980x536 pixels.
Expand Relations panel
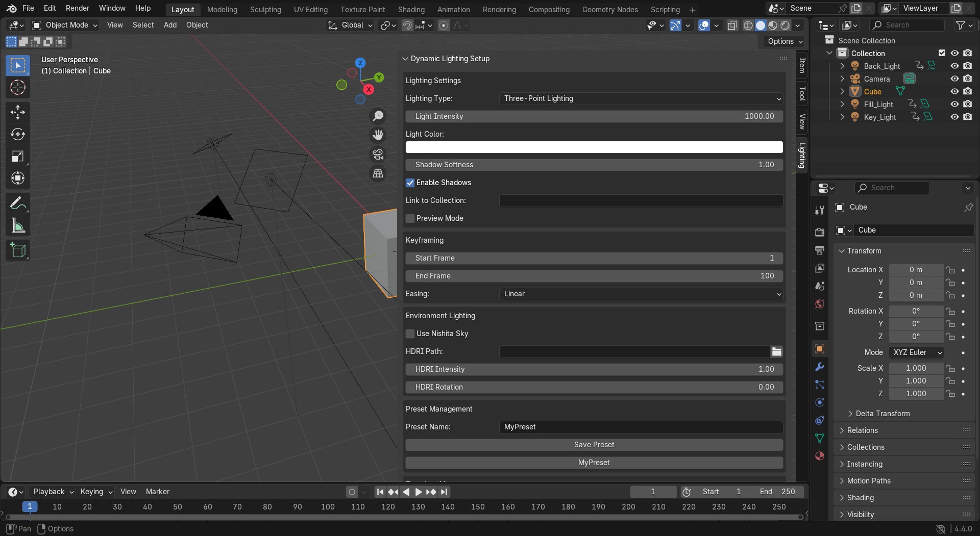[x=862, y=430]
